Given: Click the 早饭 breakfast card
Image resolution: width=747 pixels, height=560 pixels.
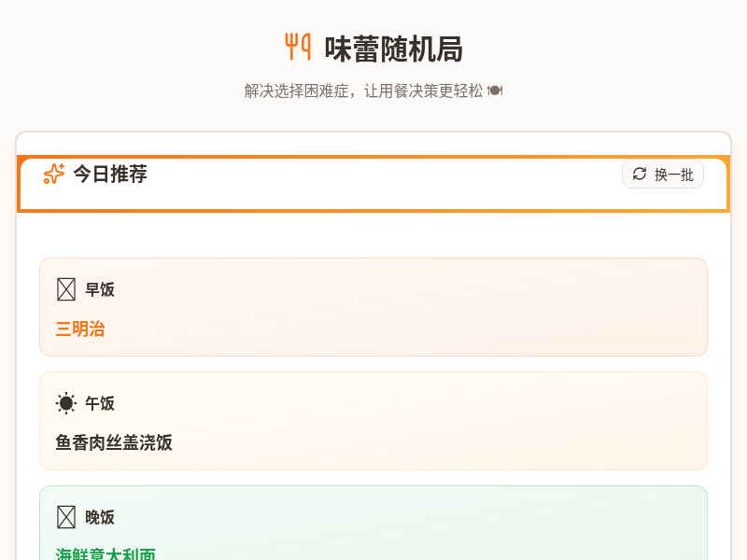Looking at the screenshot, I should 373,306.
